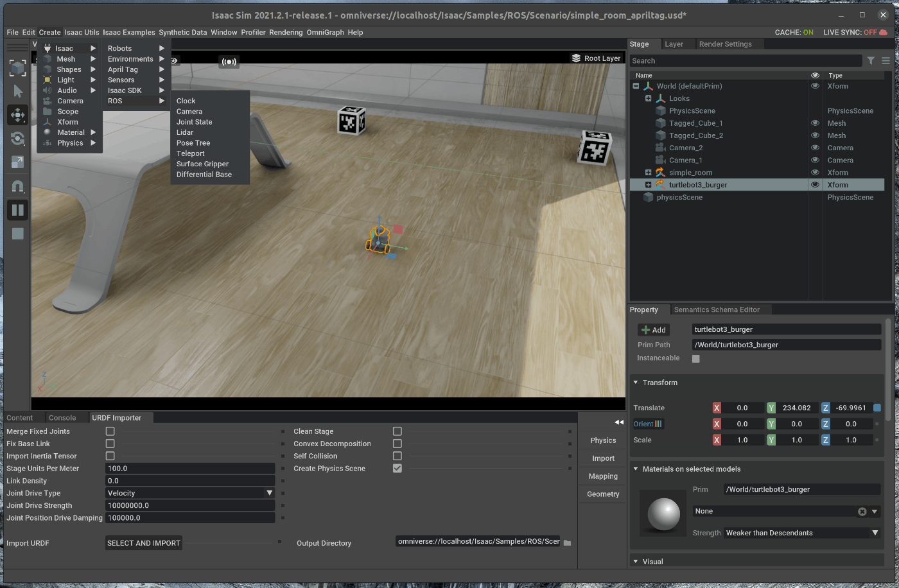Image resolution: width=899 pixels, height=588 pixels.
Task: Open the April Tag submenu
Action: (x=135, y=69)
